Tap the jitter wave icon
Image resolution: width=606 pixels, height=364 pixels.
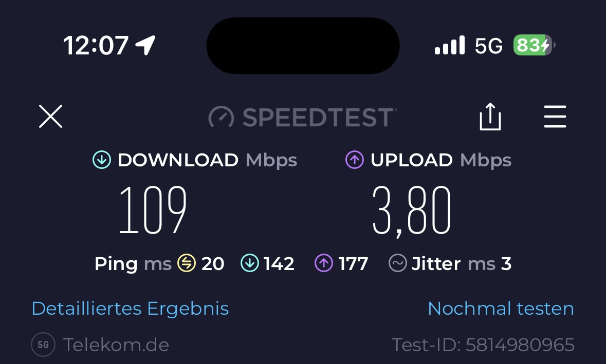pyautogui.click(x=398, y=264)
